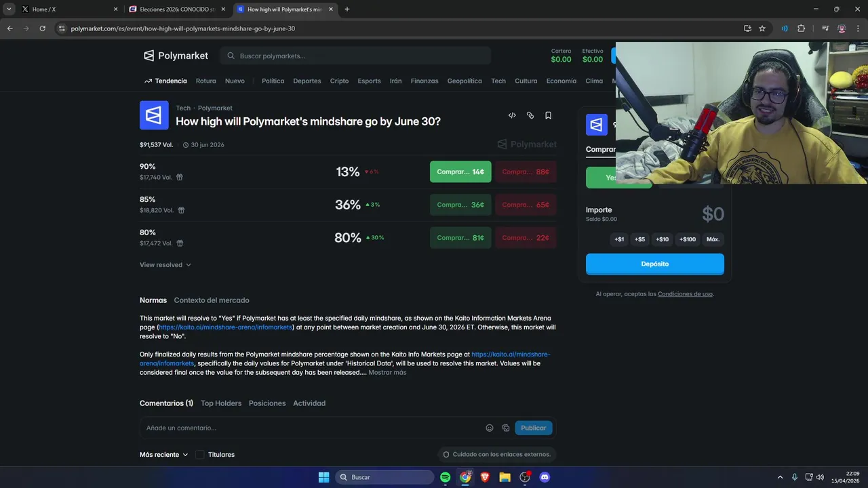Open the Condiciones de uso link
Screen dimensions: 868x488
685,294
